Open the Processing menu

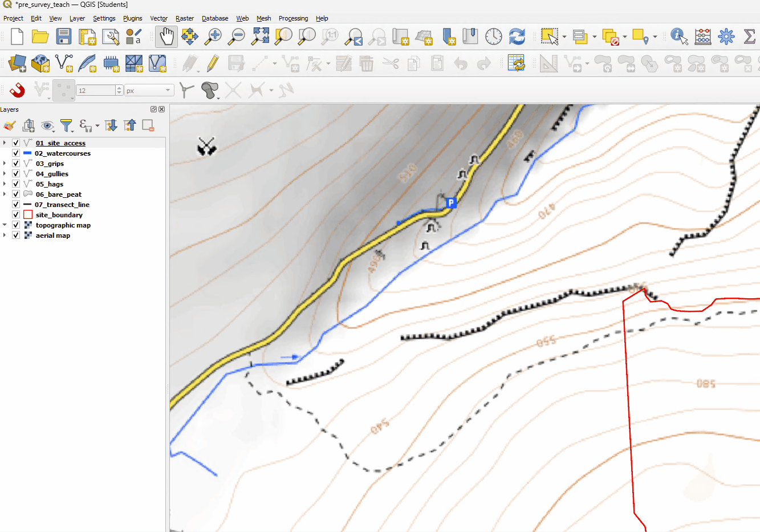click(293, 18)
